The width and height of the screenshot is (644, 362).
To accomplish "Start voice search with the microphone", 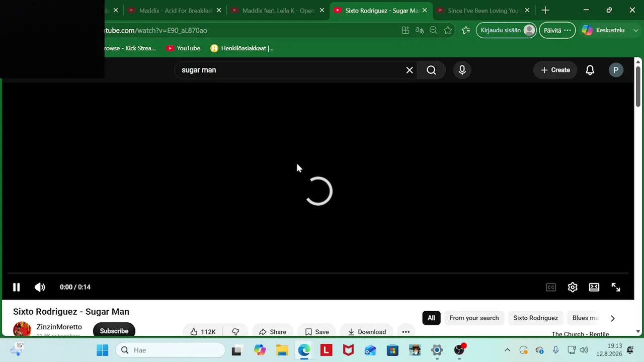I will click(462, 70).
